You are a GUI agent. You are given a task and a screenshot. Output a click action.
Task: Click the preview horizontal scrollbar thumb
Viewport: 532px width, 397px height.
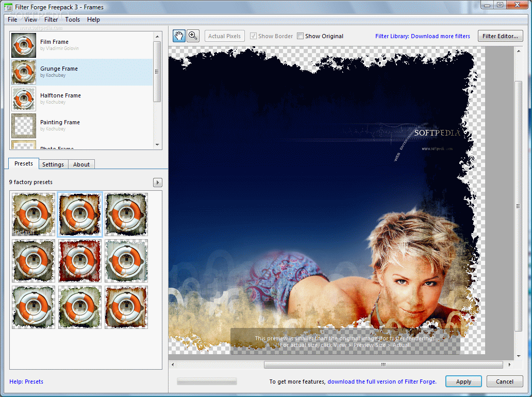coord(383,365)
